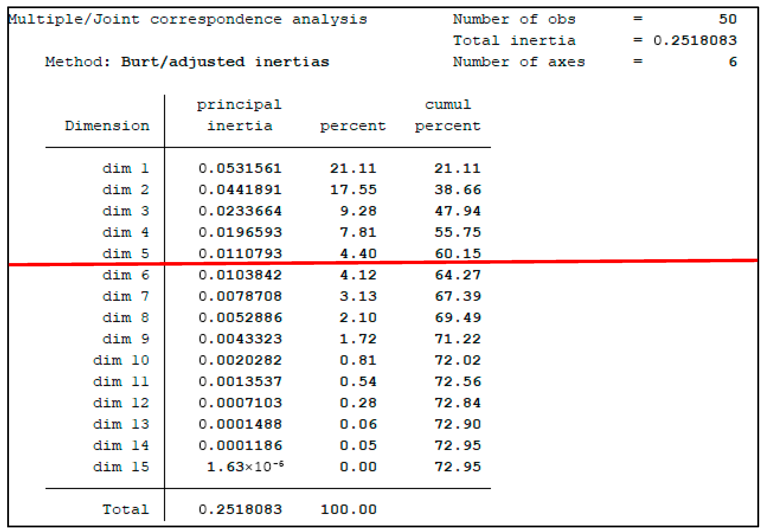This screenshot has width=763, height=532.
Task: Click dim 2 percent value 17.55
Action: click(x=353, y=190)
